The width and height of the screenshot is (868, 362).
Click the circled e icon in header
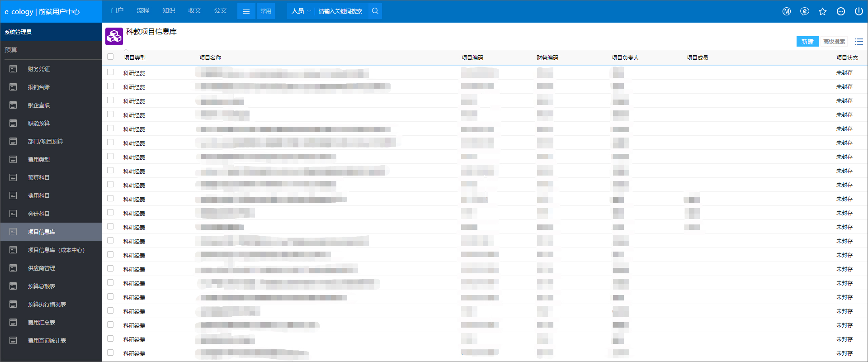click(x=804, y=11)
